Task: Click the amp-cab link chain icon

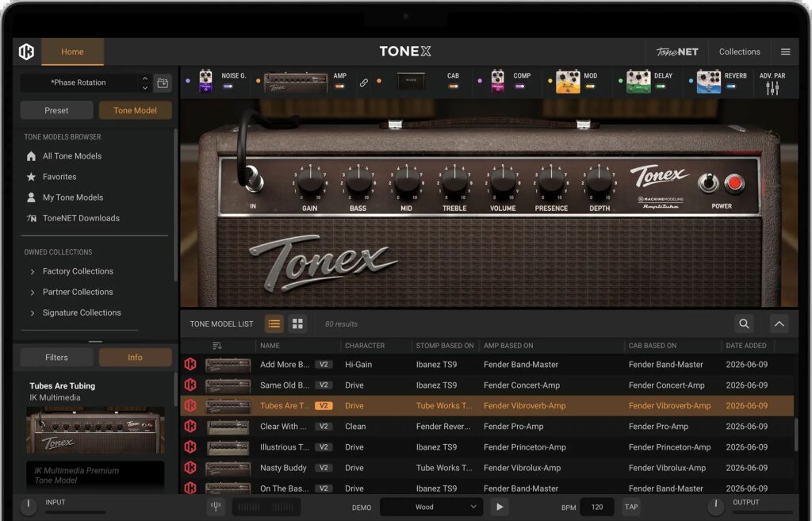Action: click(x=363, y=82)
